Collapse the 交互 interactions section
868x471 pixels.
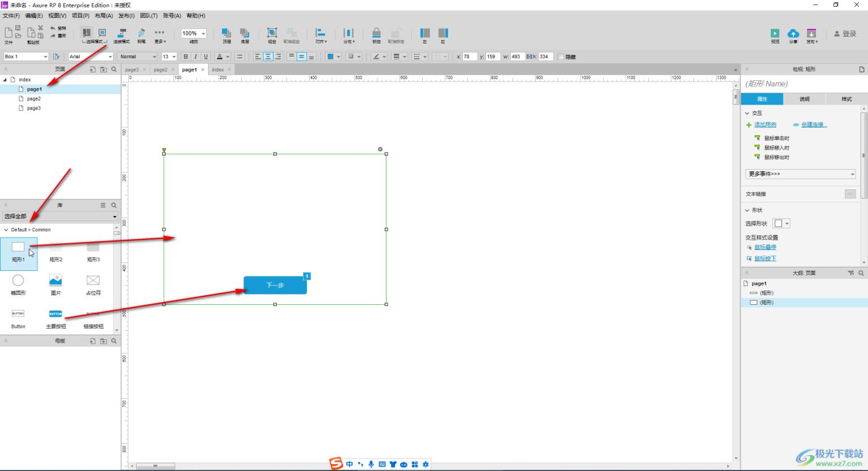747,113
